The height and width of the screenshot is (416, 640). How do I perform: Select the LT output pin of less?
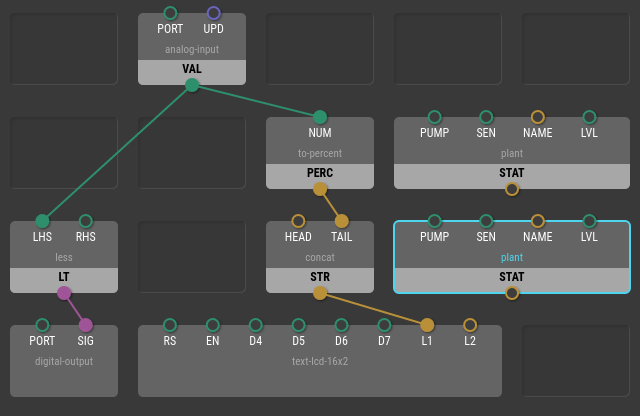click(64, 293)
